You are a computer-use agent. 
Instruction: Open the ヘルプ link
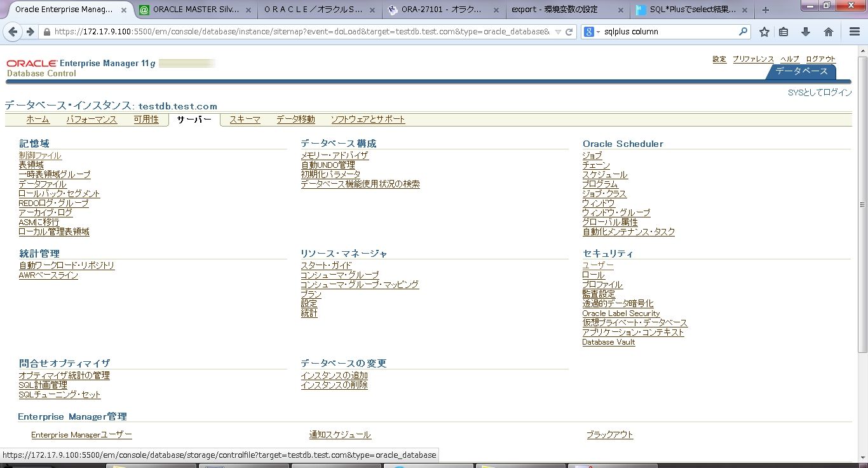point(790,59)
